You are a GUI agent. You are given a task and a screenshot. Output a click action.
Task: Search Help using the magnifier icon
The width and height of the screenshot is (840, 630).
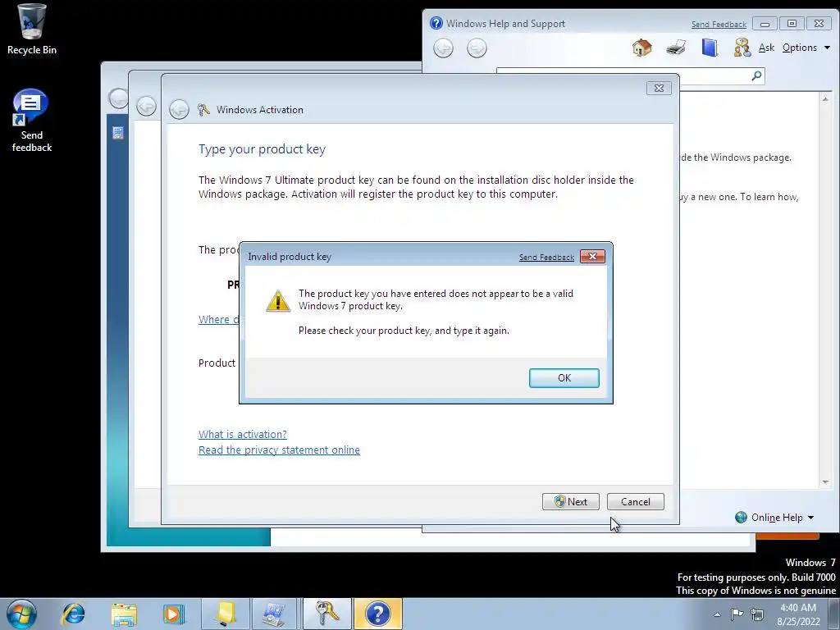click(756, 76)
